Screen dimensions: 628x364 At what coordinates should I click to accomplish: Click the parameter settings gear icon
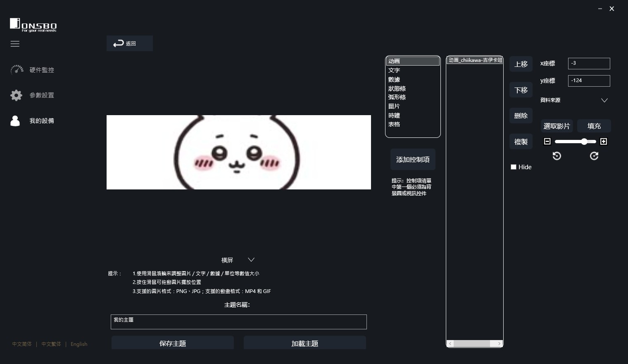click(16, 95)
